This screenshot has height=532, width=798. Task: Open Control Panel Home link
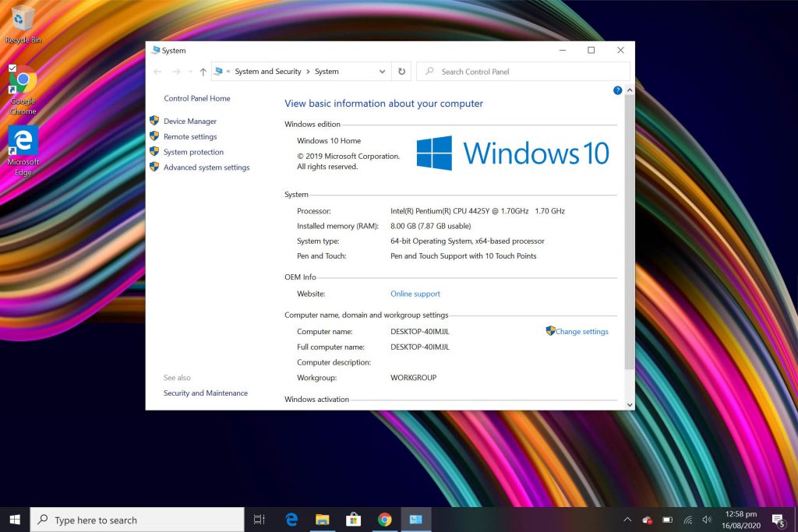[197, 99]
